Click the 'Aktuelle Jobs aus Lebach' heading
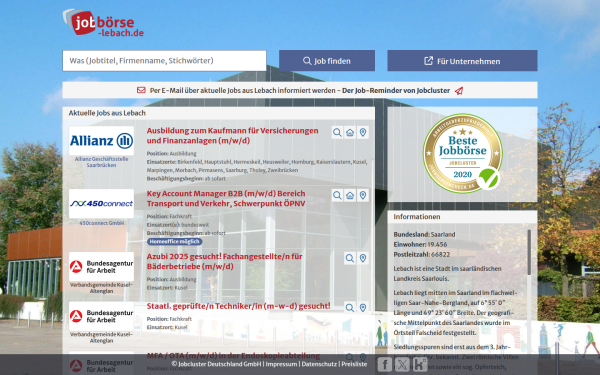Image resolution: width=600 pixels, height=375 pixels. click(x=107, y=113)
